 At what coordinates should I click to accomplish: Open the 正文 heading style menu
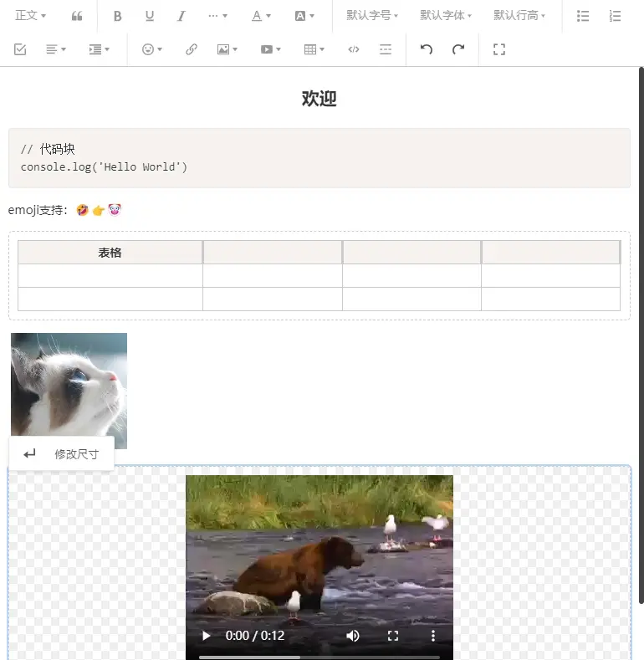pyautogui.click(x=31, y=16)
